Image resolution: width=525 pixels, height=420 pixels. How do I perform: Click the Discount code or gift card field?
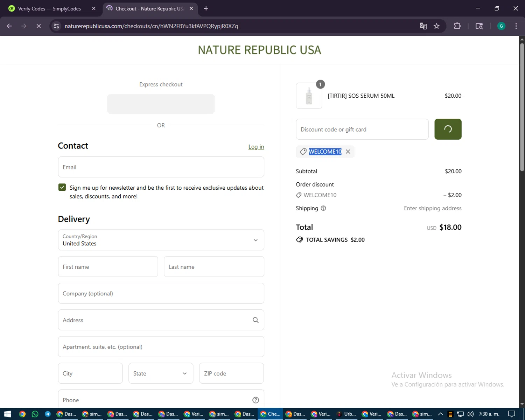coord(362,129)
